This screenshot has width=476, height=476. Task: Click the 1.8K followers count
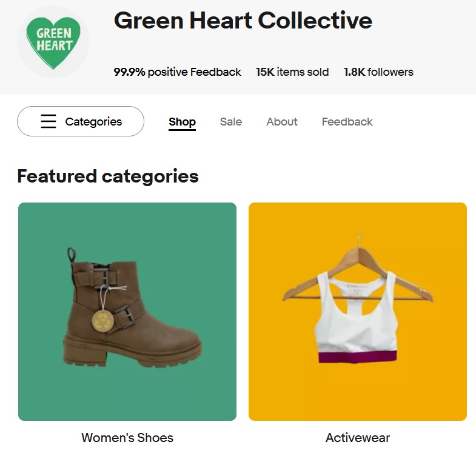pyautogui.click(x=378, y=72)
